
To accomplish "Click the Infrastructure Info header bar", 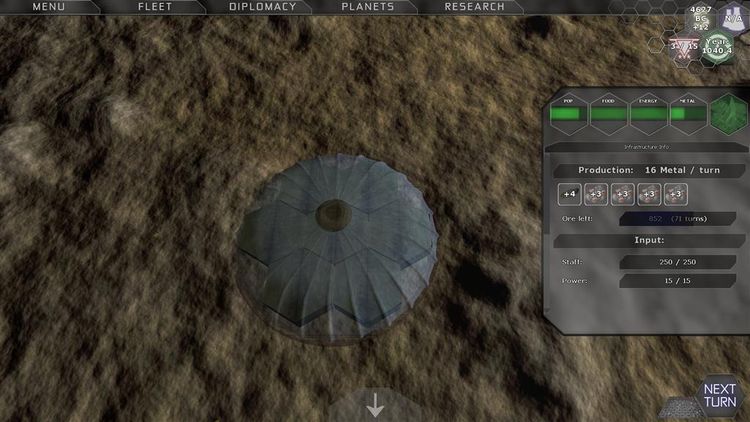I will [x=647, y=147].
